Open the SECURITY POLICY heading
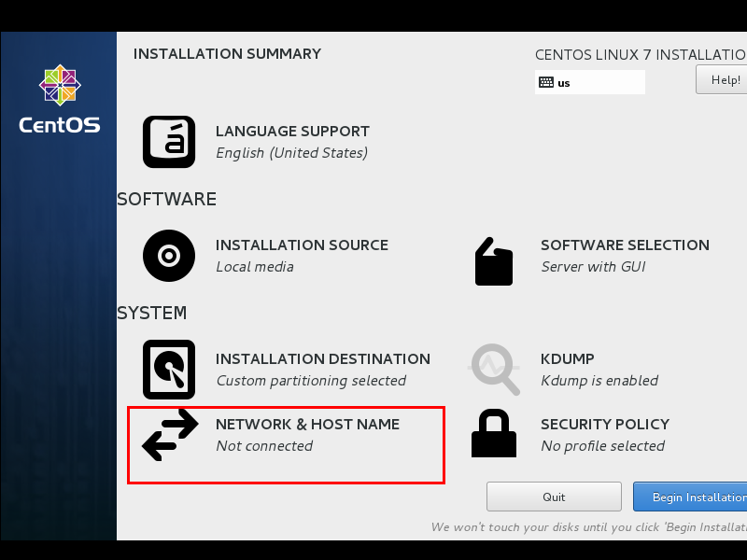 pyautogui.click(x=605, y=425)
